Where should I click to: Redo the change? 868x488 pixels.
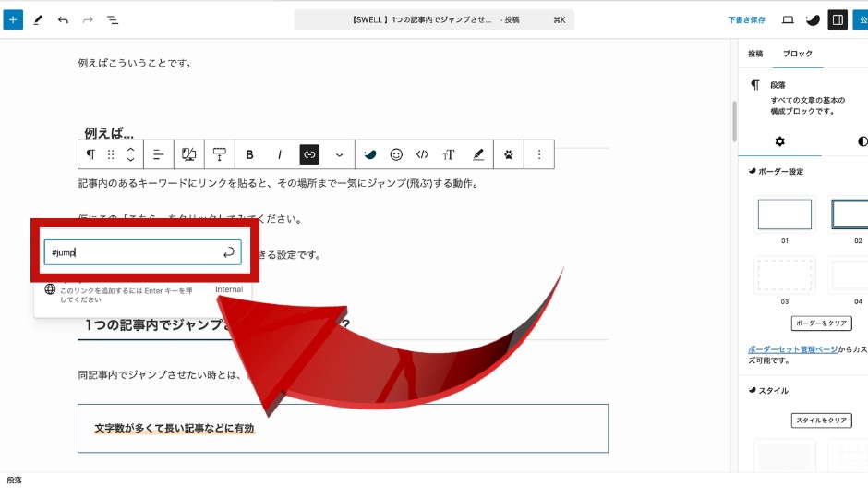(88, 20)
